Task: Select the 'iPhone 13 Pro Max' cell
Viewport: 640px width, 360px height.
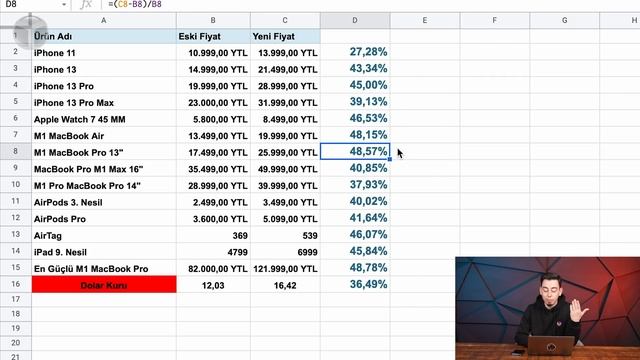Action: point(104,102)
